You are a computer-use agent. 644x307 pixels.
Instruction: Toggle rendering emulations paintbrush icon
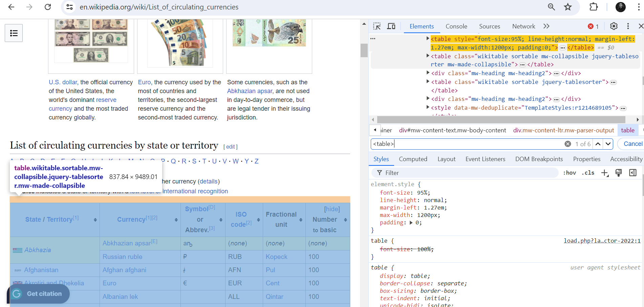pyautogui.click(x=619, y=173)
